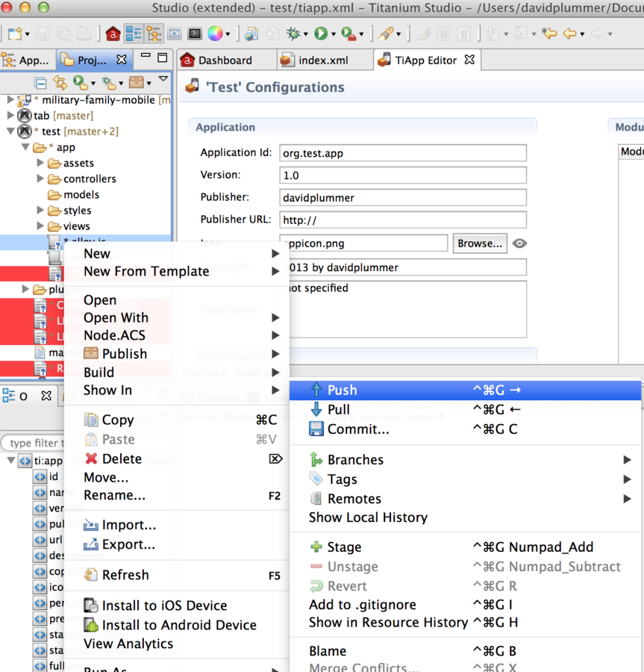Select the models folder

click(x=73, y=195)
